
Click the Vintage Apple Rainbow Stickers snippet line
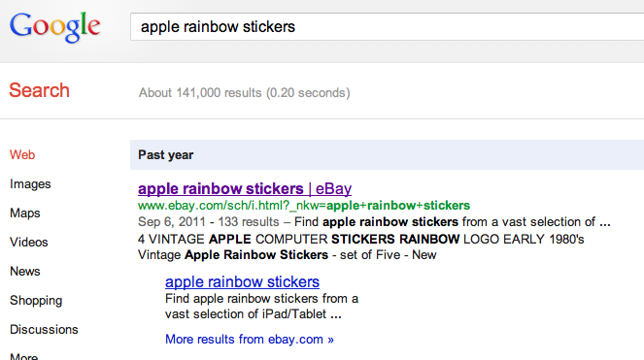288,255
